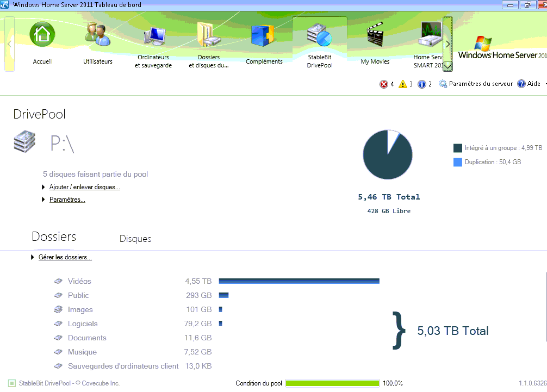Screen dimensions: 547x392
Task: Open the Gérer les dossiers link
Action: (65, 257)
